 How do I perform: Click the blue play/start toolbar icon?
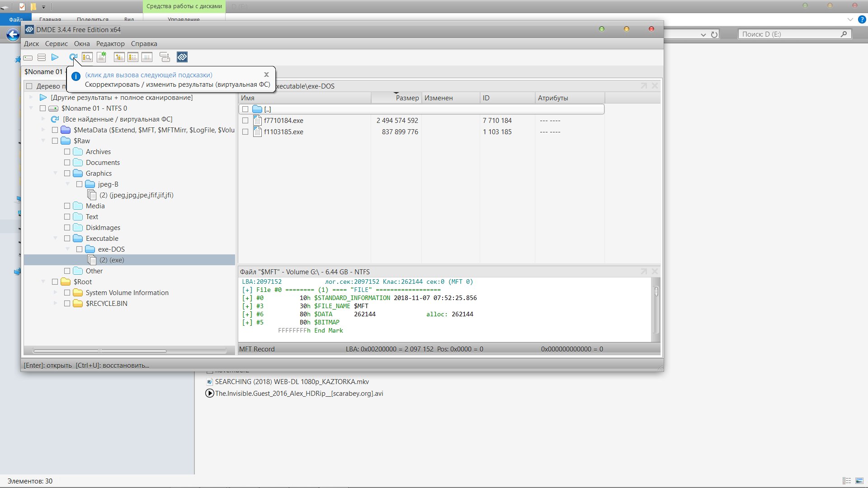tap(55, 57)
